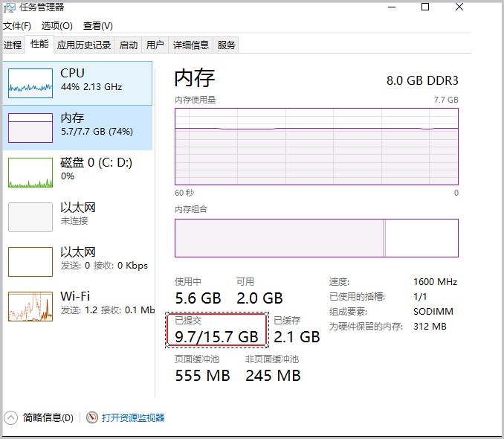Open 打开资源监视器 link
The height and width of the screenshot is (439, 504).
click(133, 417)
